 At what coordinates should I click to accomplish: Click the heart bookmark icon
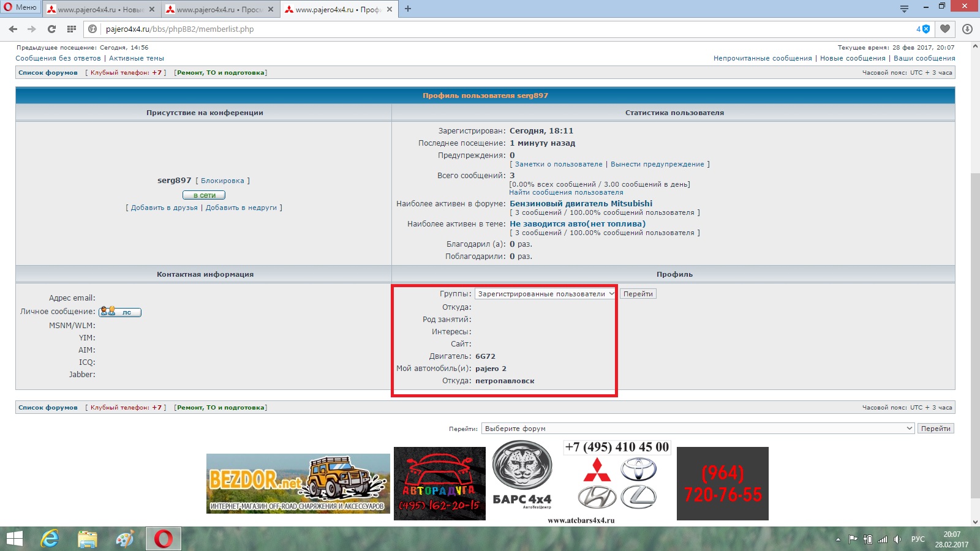tap(945, 29)
